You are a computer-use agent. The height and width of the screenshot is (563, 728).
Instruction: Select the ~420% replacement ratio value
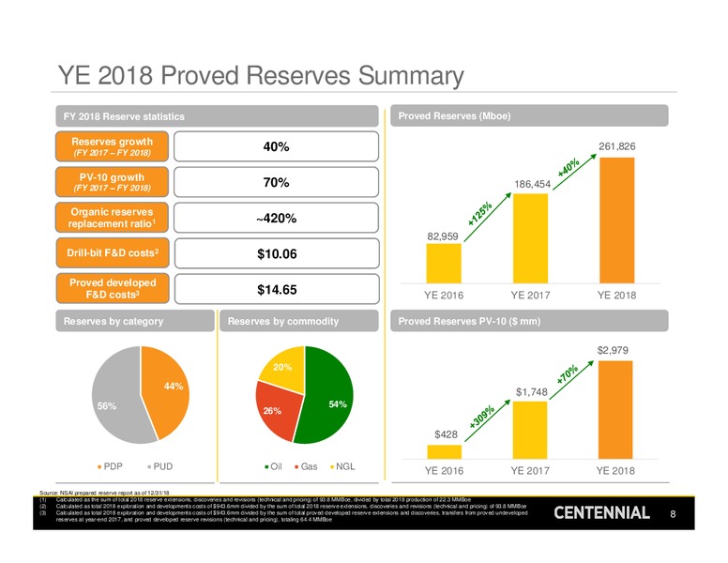(276, 218)
